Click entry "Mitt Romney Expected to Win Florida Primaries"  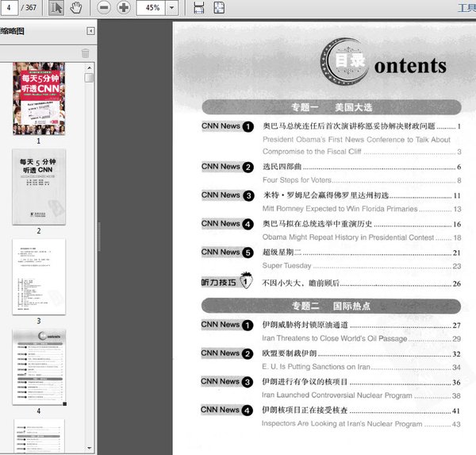tap(340, 209)
